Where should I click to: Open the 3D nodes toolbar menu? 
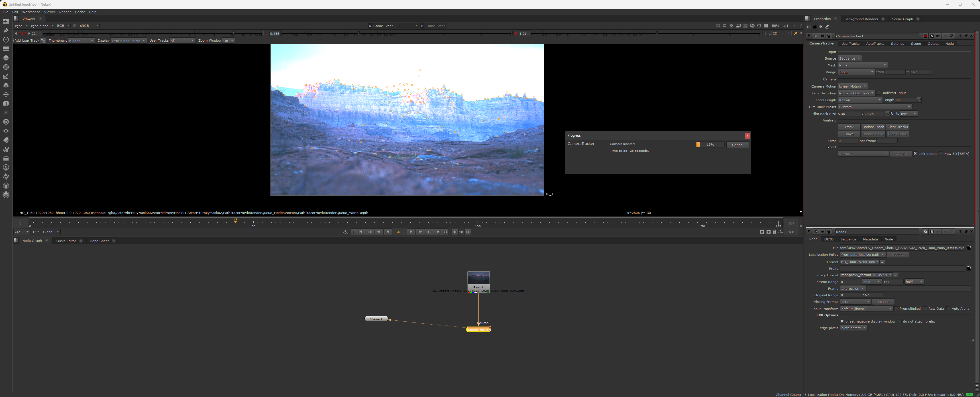point(6,104)
